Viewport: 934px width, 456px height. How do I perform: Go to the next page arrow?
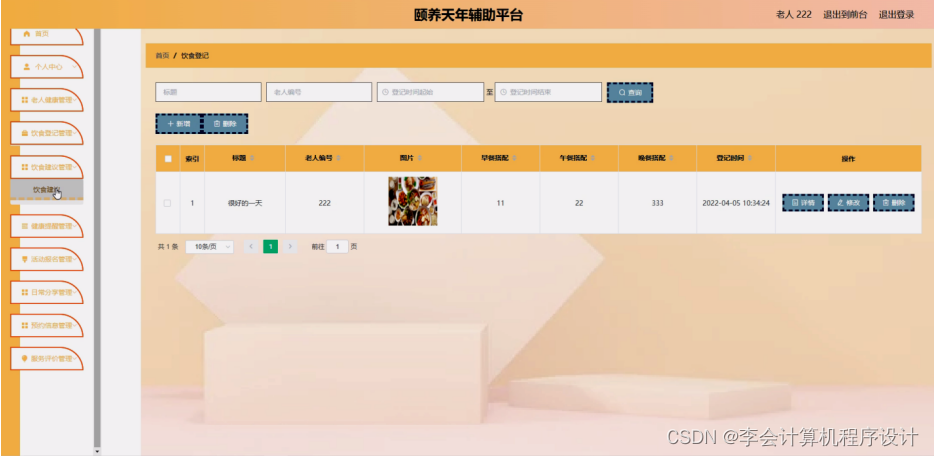coord(290,246)
